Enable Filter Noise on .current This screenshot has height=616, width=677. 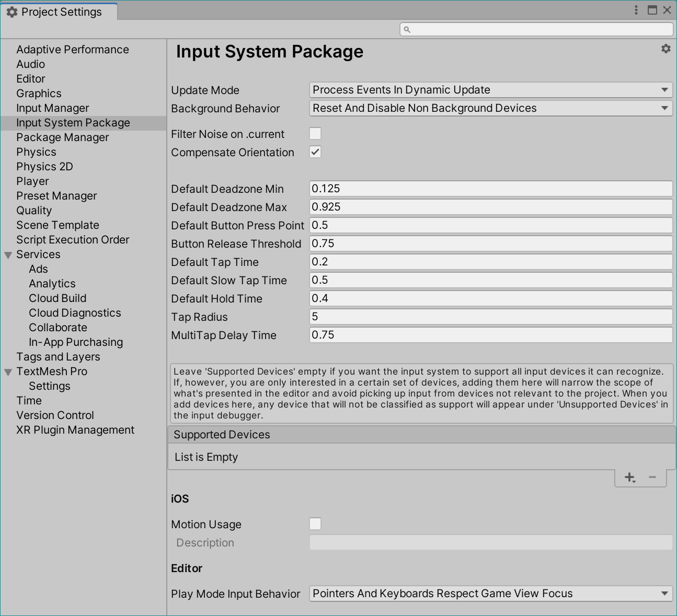(x=315, y=134)
